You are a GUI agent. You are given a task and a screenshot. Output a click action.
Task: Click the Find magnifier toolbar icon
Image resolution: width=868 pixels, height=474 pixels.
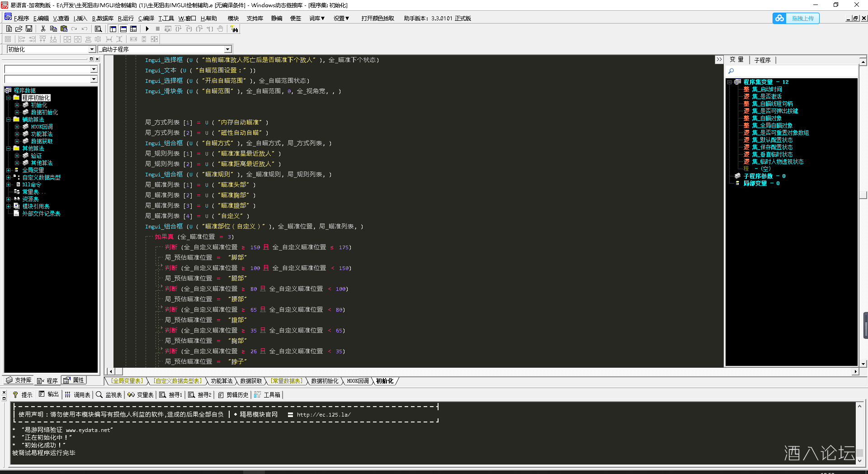pos(98,28)
